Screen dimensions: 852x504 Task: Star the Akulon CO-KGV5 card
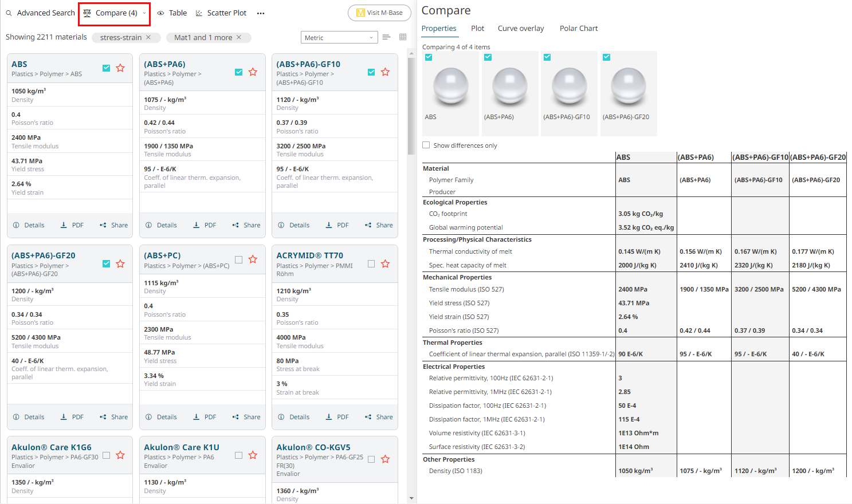coord(385,459)
